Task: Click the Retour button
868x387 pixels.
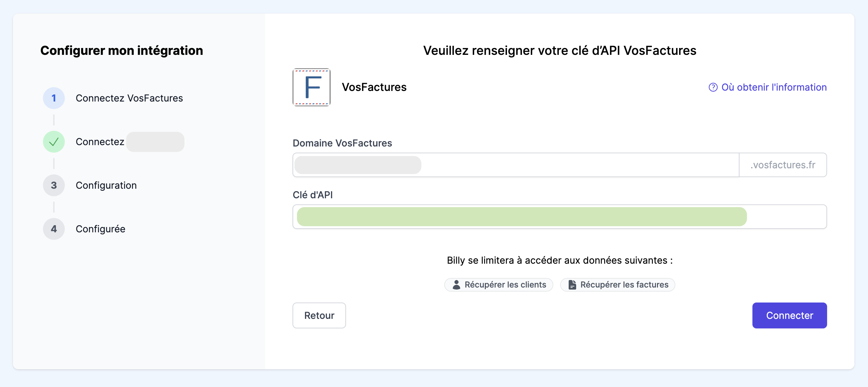Action: point(319,315)
